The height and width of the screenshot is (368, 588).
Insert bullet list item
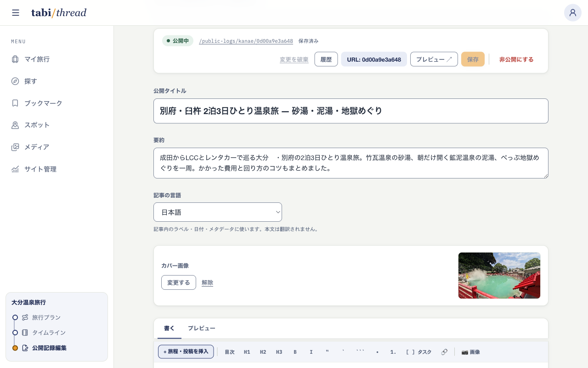click(377, 352)
